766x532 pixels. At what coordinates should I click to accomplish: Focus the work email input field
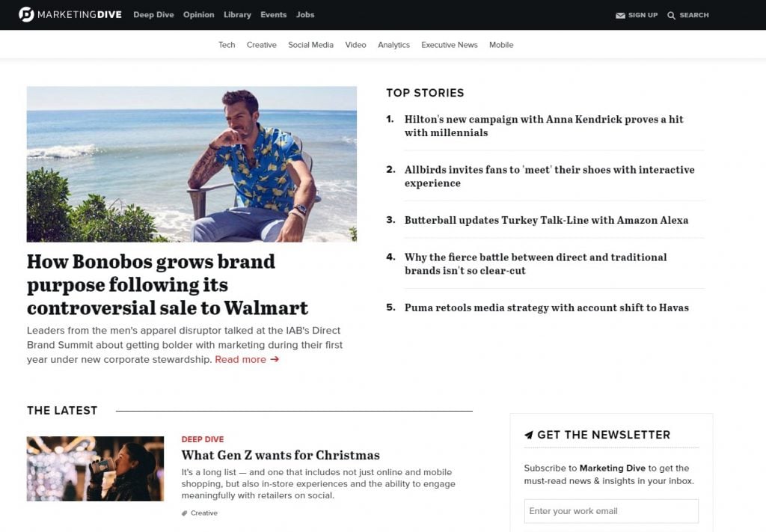pos(611,511)
